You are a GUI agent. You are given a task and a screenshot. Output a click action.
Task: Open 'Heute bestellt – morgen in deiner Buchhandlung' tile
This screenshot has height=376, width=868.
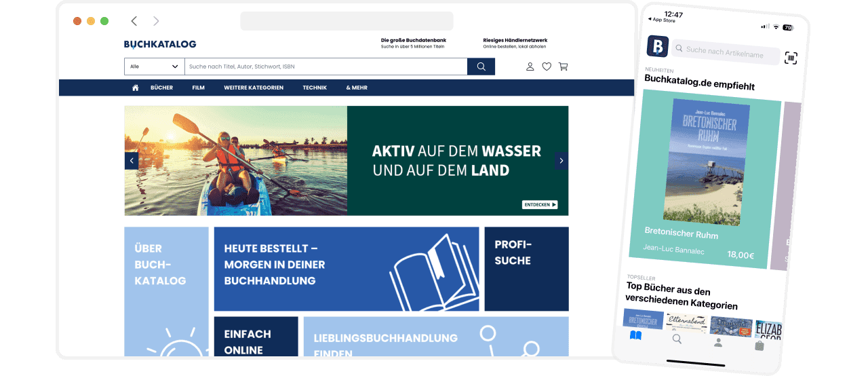347,269
